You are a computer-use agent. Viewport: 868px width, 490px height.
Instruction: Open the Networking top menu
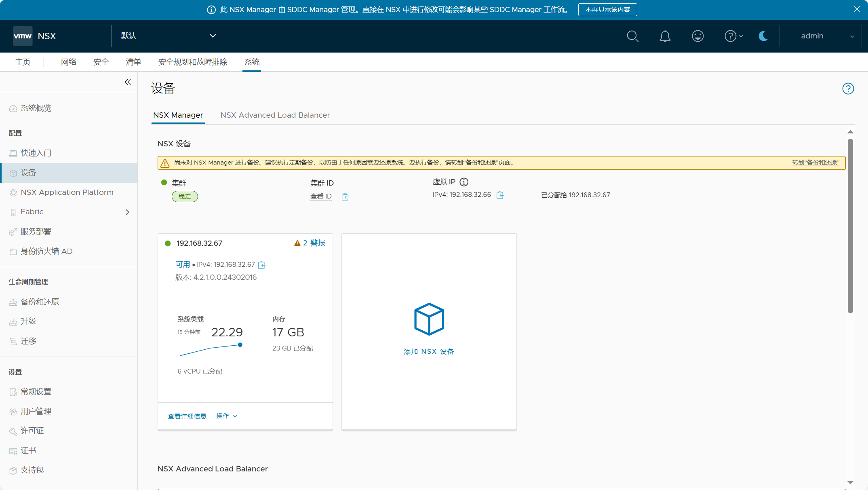69,62
